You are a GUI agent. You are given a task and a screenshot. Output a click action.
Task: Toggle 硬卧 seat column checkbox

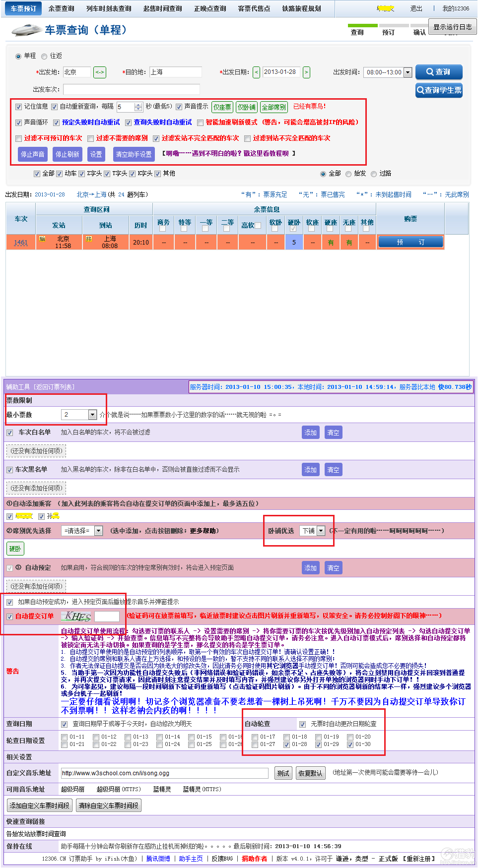click(x=293, y=229)
